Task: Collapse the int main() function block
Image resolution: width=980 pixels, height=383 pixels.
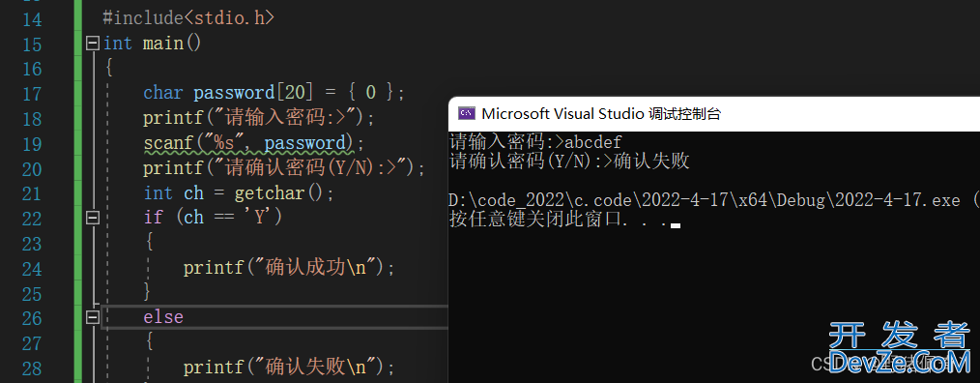Action: pyautogui.click(x=93, y=44)
